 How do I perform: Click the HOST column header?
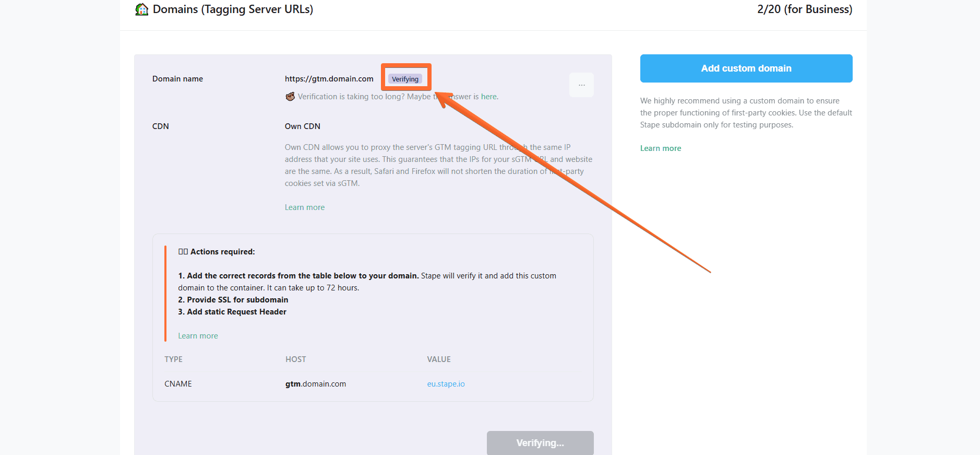tap(296, 359)
